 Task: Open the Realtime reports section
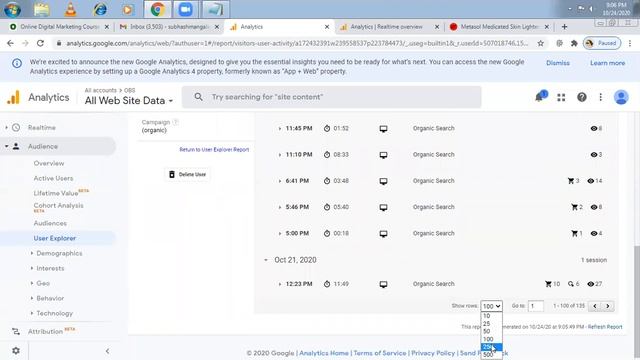42,128
